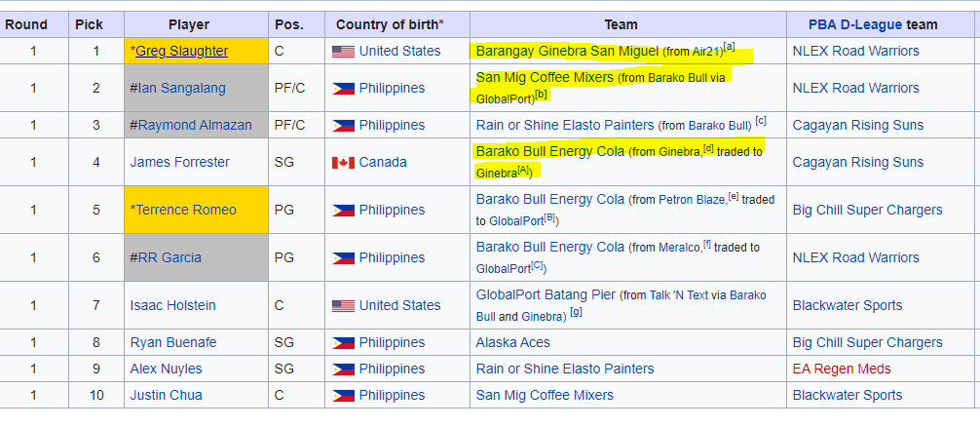The image size is (980, 428).
Task: Open Barako Bull Energy Cola in James Forrester's row
Action: [550, 151]
